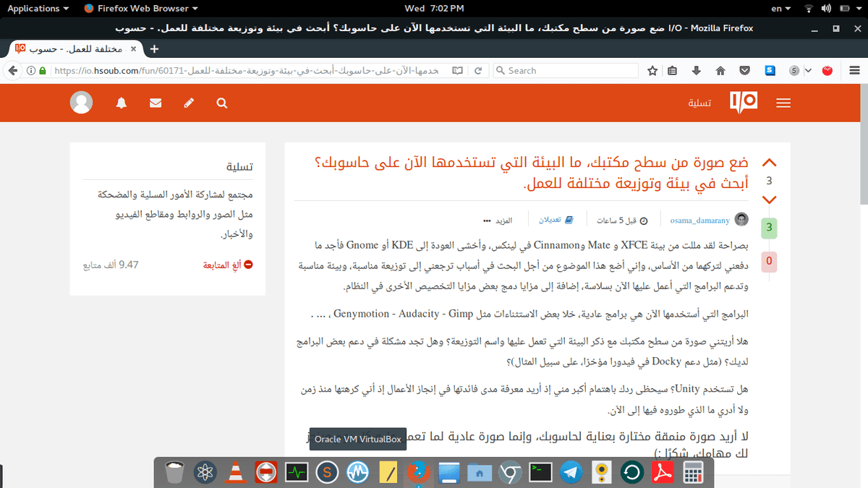
Task: Open Telegram from the dock
Action: tap(571, 472)
